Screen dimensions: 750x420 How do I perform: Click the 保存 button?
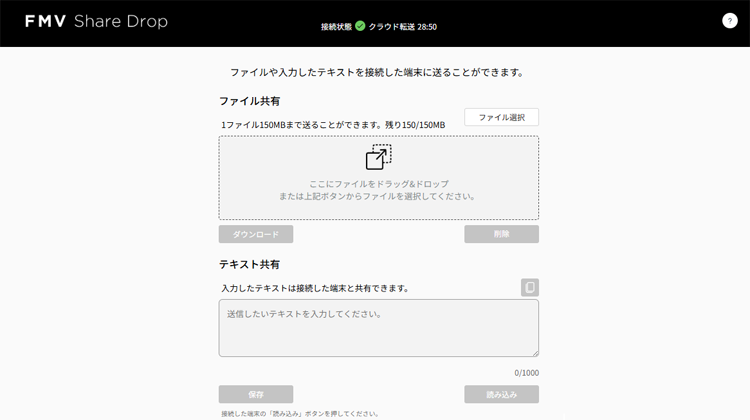256,394
